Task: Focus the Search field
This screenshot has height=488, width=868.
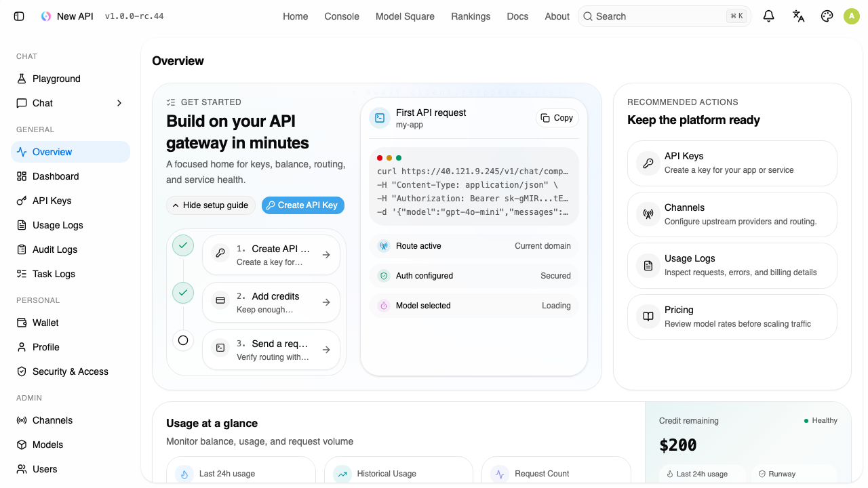Action: [x=665, y=16]
